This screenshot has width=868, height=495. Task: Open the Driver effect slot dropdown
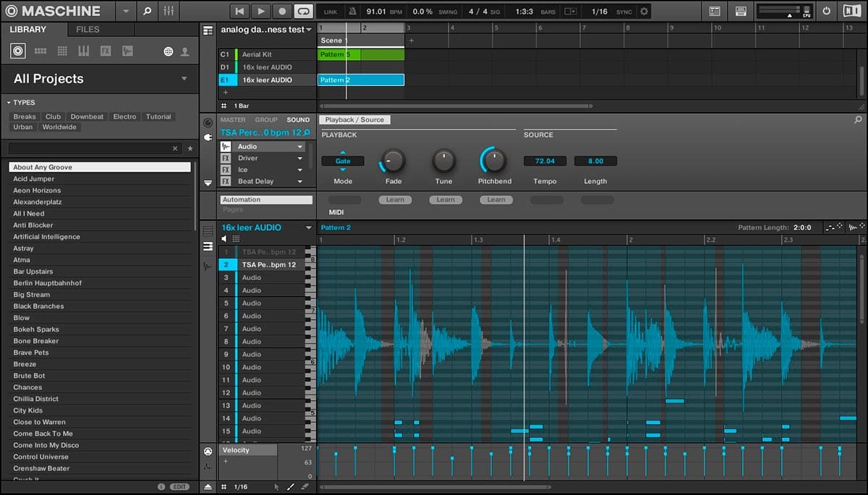tap(299, 158)
